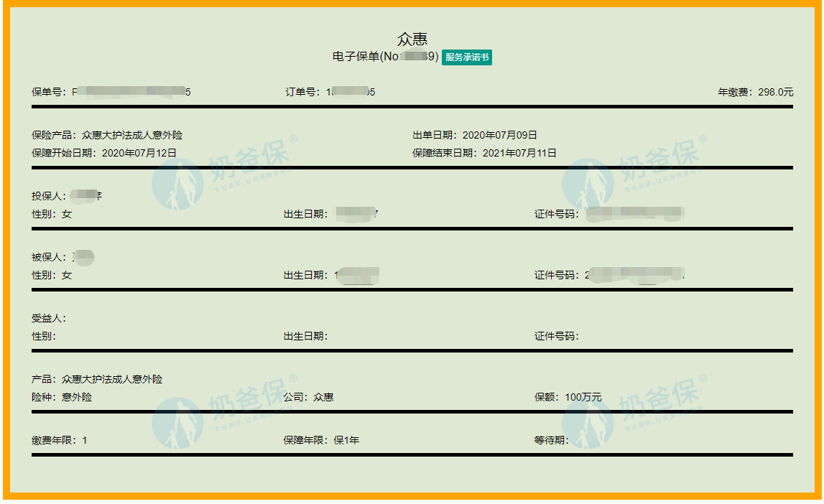This screenshot has width=824, height=504.
Task: Click the 服务承诺书 green button
Action: [x=467, y=57]
